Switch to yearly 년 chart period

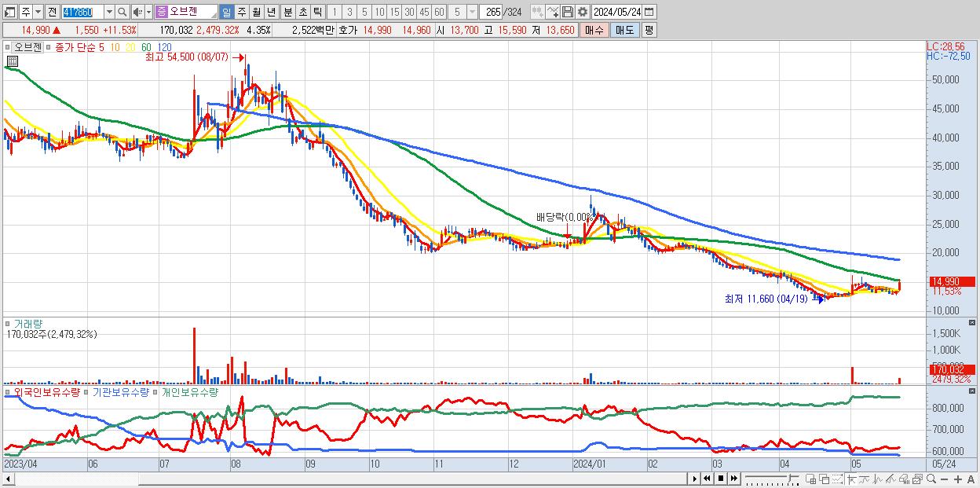[272, 12]
